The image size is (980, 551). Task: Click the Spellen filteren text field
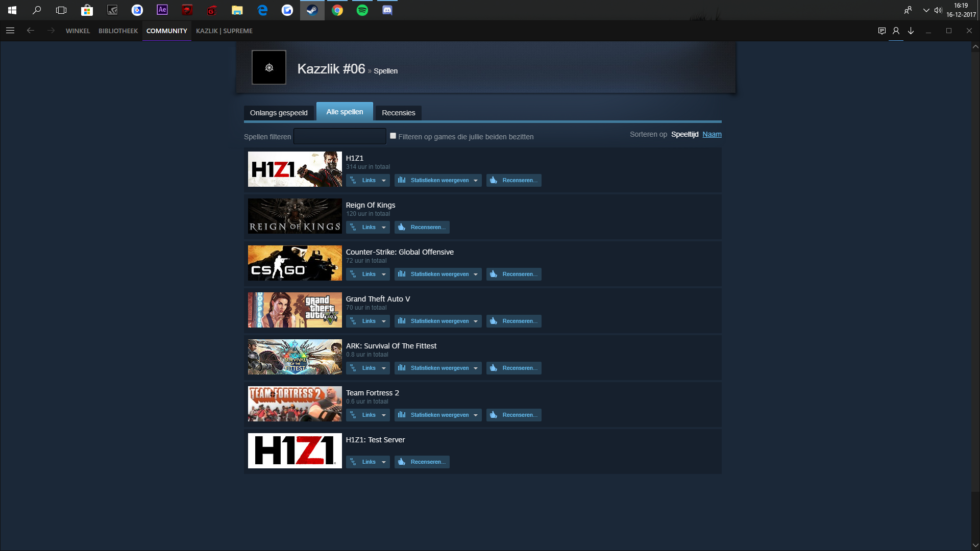339,136
